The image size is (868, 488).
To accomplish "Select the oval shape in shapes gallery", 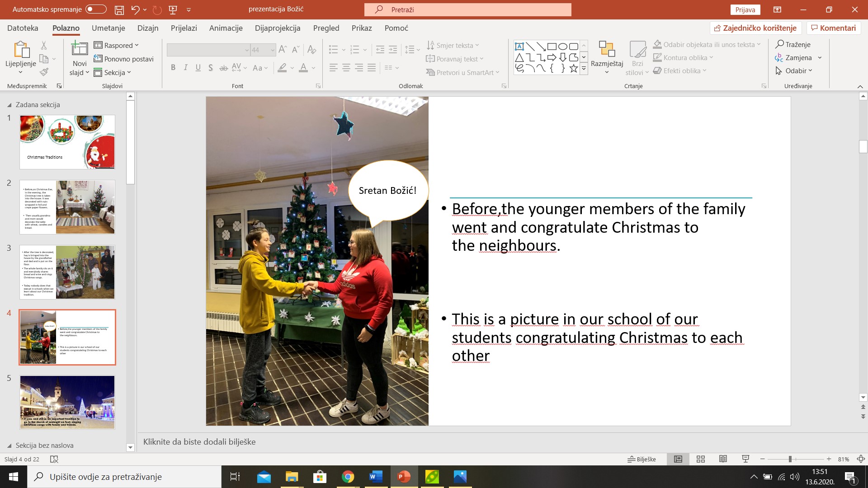I will pyautogui.click(x=563, y=46).
